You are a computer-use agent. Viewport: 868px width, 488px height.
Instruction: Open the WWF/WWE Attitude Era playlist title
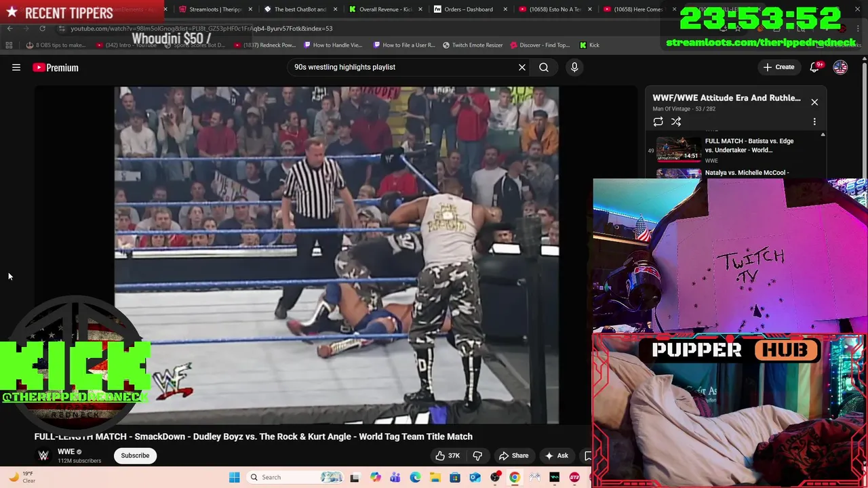coord(726,98)
